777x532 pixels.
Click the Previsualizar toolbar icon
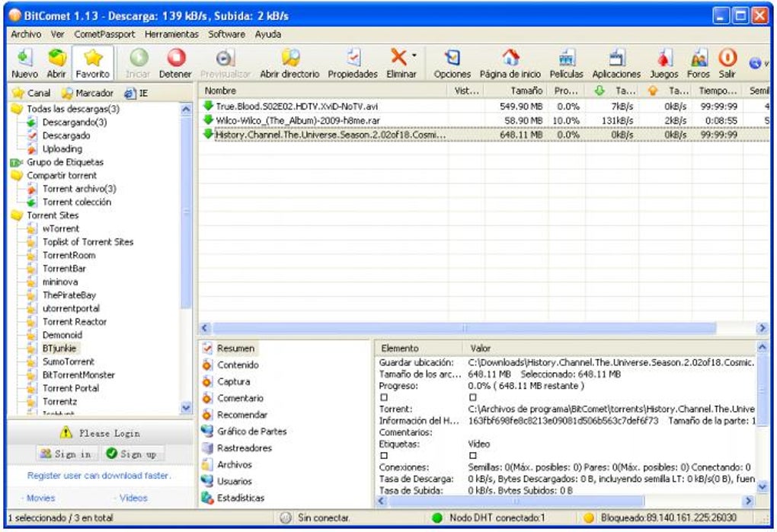click(x=225, y=59)
